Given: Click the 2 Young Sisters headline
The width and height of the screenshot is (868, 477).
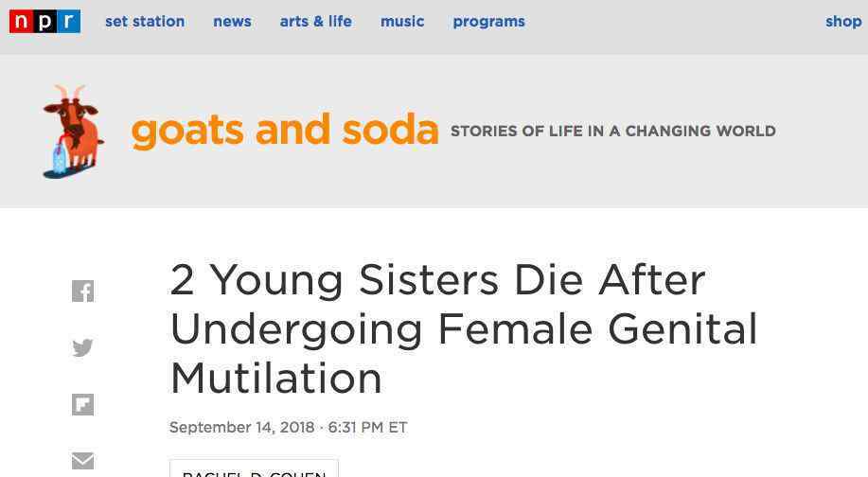Looking at the screenshot, I should [463, 328].
